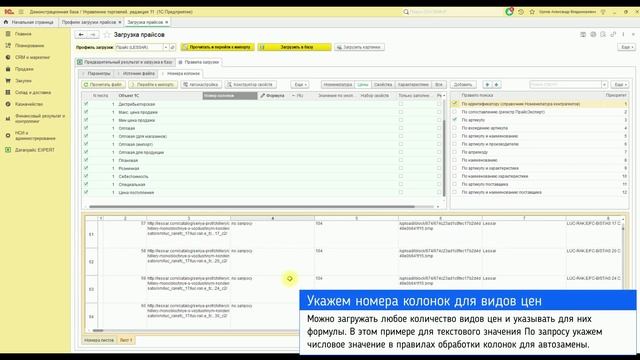Select the Номенклатура filter button
The image size is (640, 360).
[x=338, y=84]
